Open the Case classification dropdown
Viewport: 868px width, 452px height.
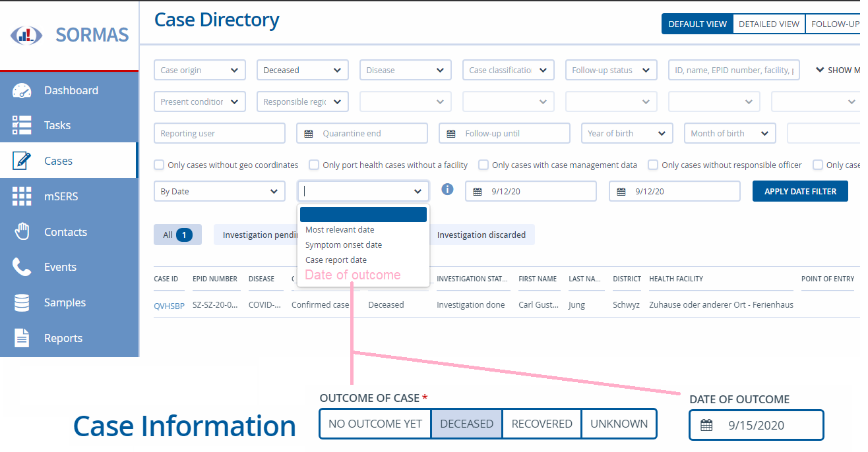(509, 70)
